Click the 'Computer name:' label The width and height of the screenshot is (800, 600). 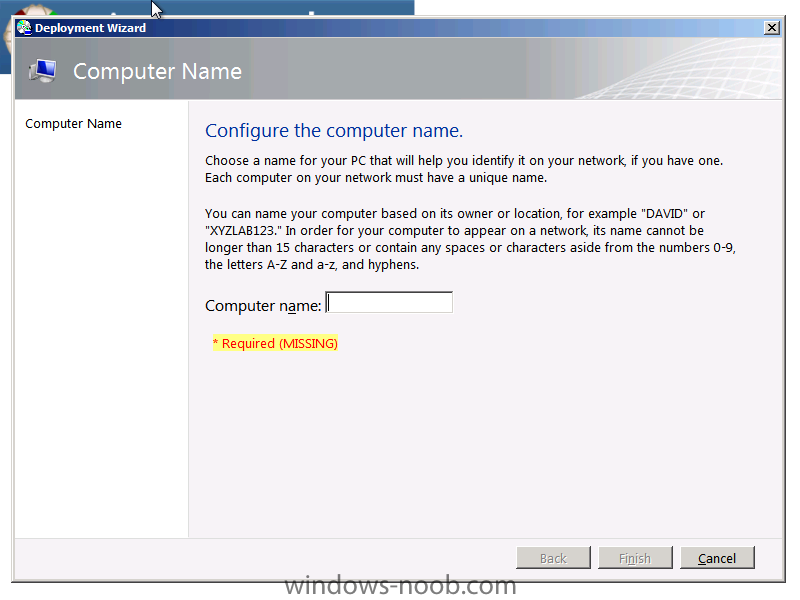pyautogui.click(x=263, y=306)
